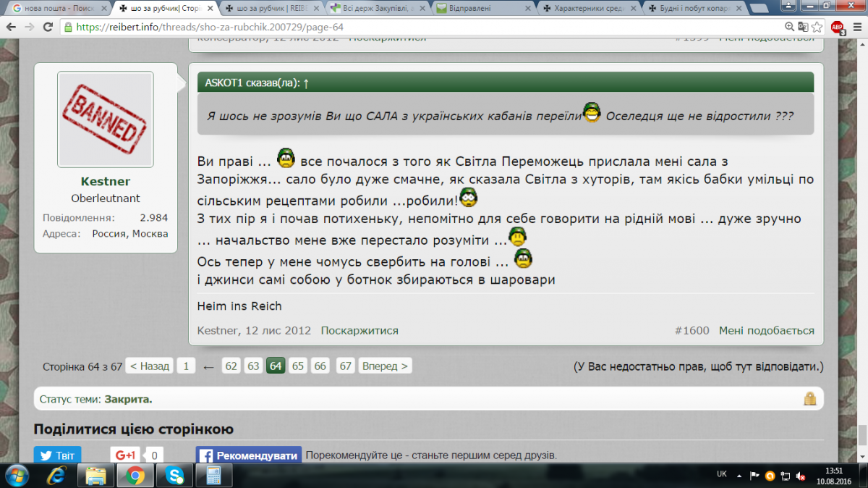Open the Chrome hamburger menu
Viewport: 868px width, 488px height.
[856, 27]
